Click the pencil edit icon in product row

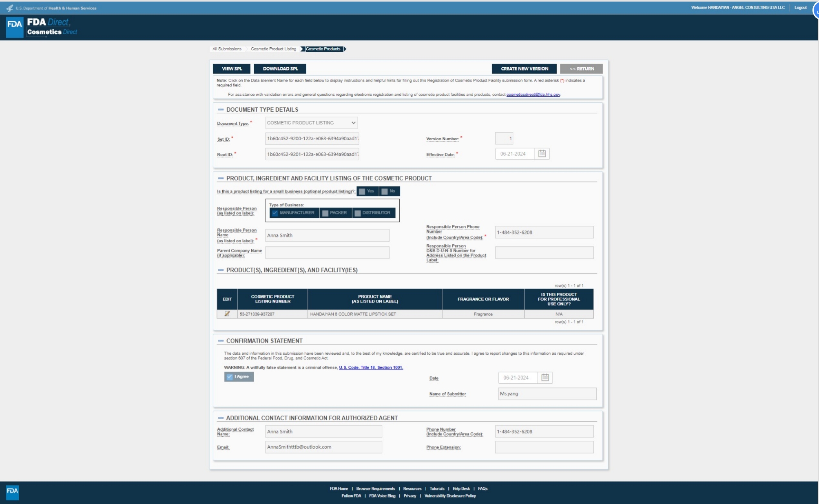click(x=227, y=314)
